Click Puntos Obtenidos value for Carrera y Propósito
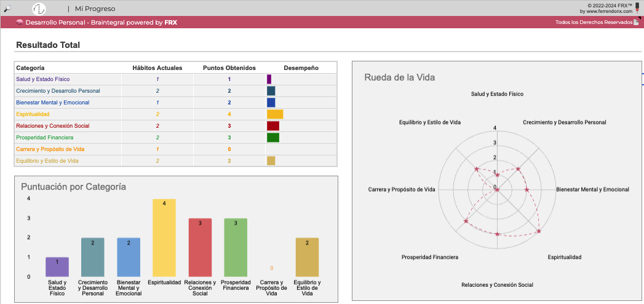Screen dimensions: 644x304 coord(229,149)
